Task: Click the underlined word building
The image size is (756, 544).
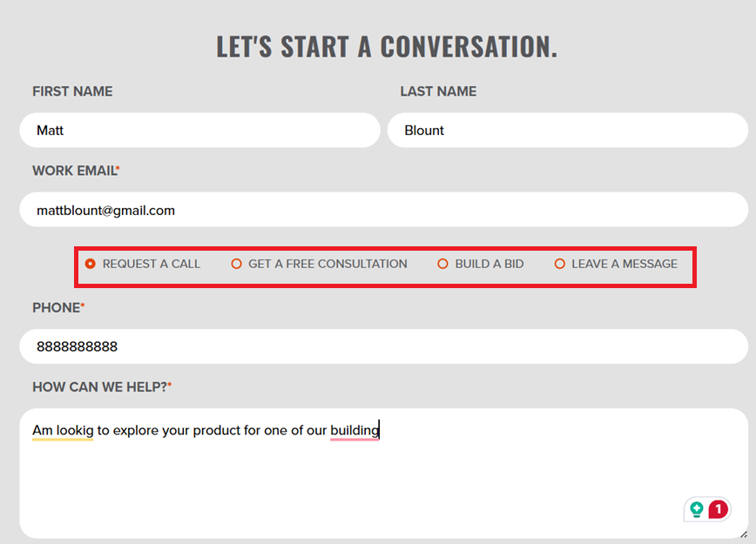Action: (x=354, y=430)
